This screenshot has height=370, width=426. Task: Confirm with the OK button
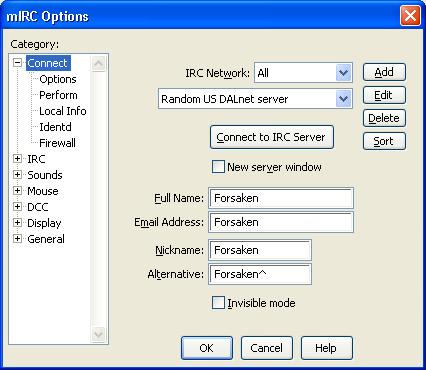(x=207, y=348)
